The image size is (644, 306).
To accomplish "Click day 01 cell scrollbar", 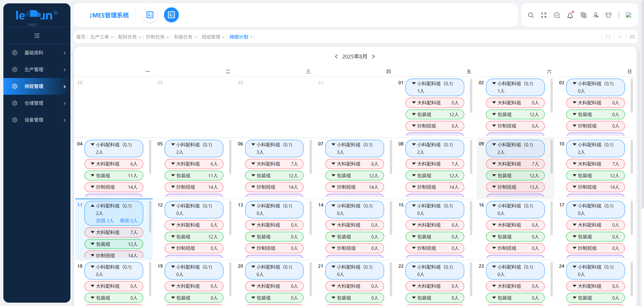I will tap(471, 96).
